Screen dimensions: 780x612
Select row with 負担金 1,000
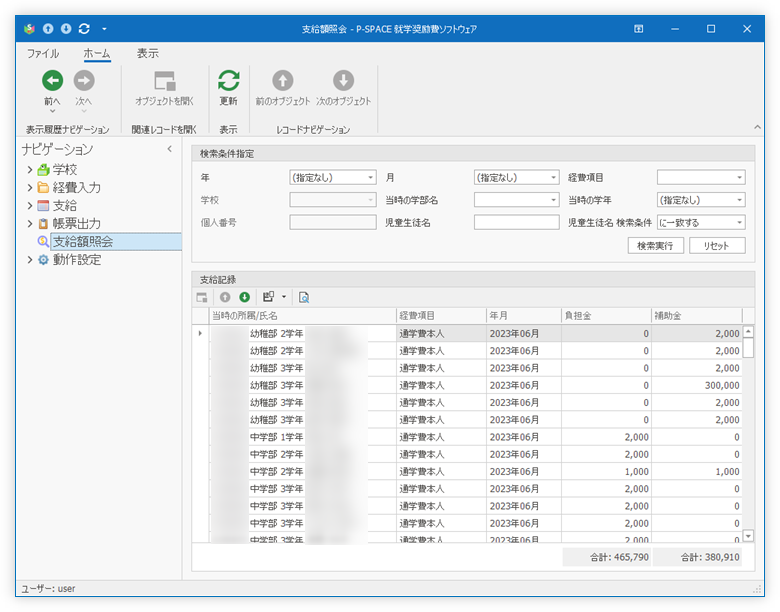467,472
